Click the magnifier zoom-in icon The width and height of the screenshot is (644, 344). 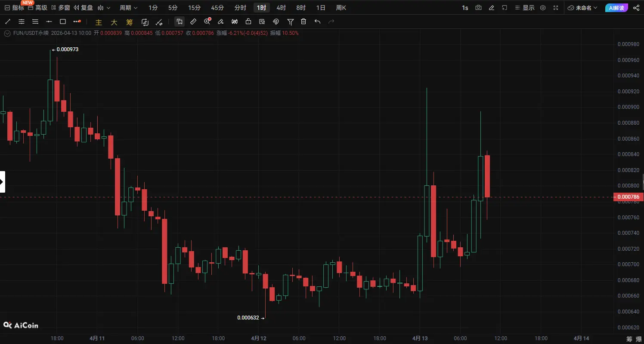207,21
